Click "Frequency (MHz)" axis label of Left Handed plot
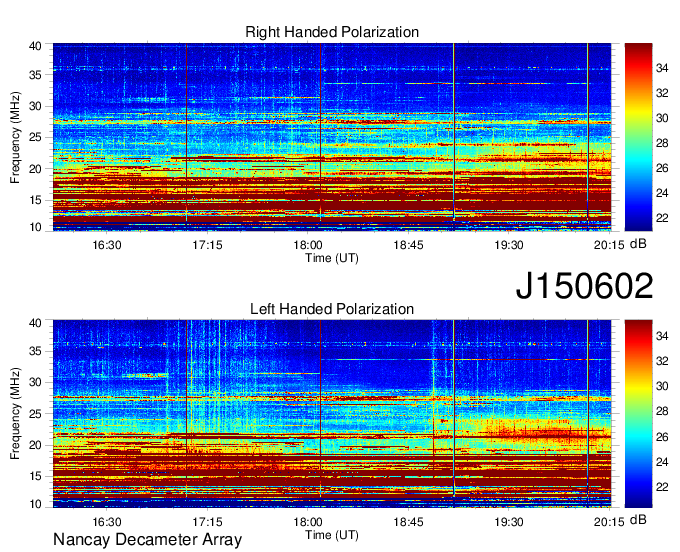The width and height of the screenshot is (680, 552). pos(15,414)
